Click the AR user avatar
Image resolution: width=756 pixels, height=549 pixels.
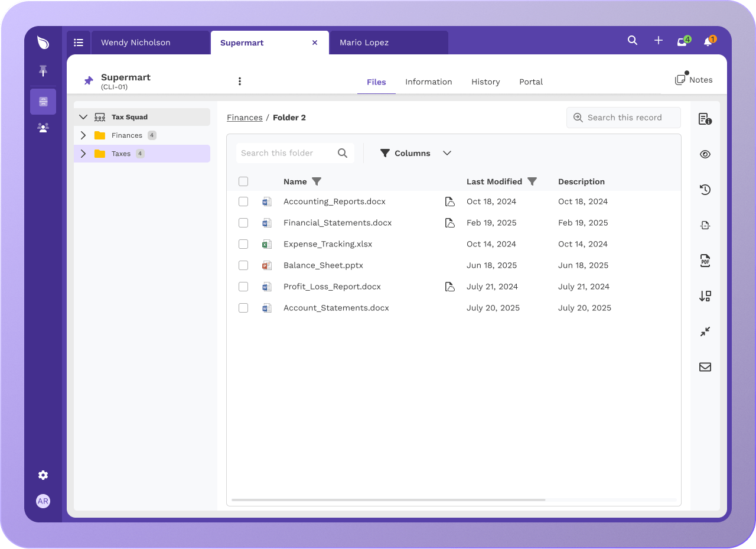[43, 501]
